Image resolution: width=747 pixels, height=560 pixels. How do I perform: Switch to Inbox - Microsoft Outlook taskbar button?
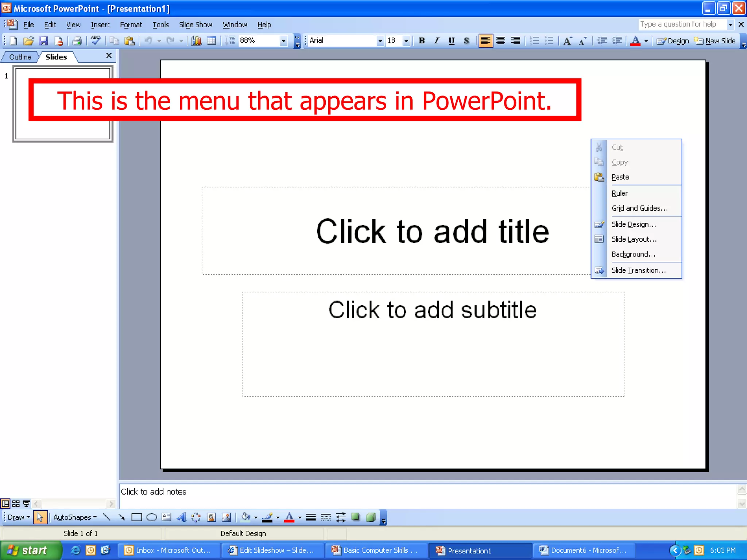pyautogui.click(x=169, y=550)
